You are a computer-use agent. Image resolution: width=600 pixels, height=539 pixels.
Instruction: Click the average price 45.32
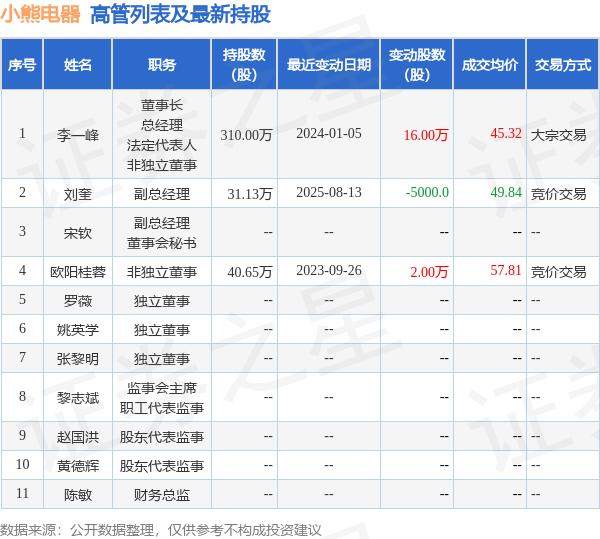(506, 134)
